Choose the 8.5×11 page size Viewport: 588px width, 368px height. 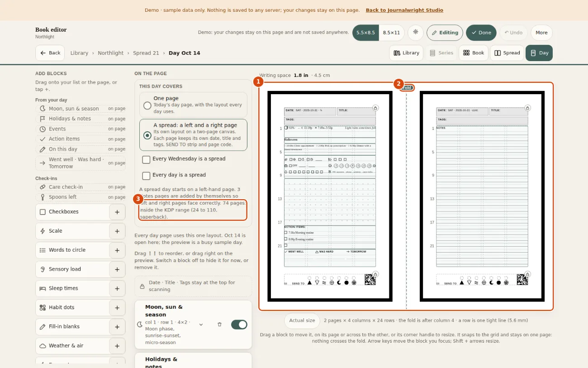click(x=391, y=33)
